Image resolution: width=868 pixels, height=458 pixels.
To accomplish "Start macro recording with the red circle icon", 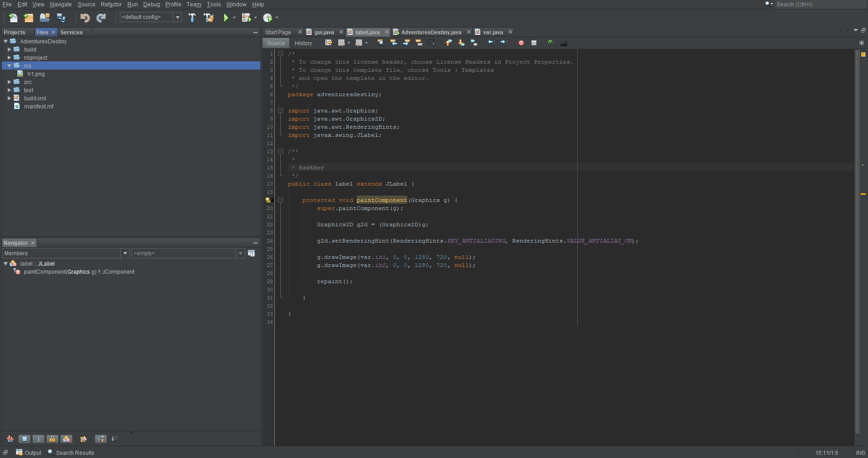I will [521, 42].
